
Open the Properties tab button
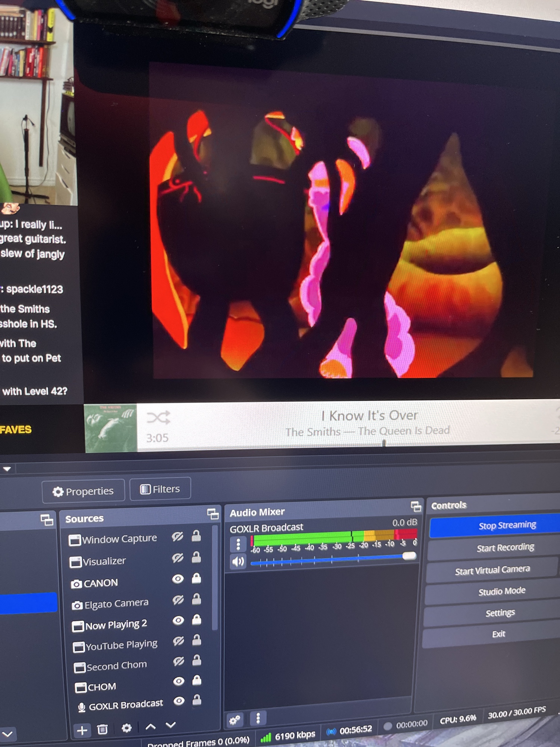[83, 491]
